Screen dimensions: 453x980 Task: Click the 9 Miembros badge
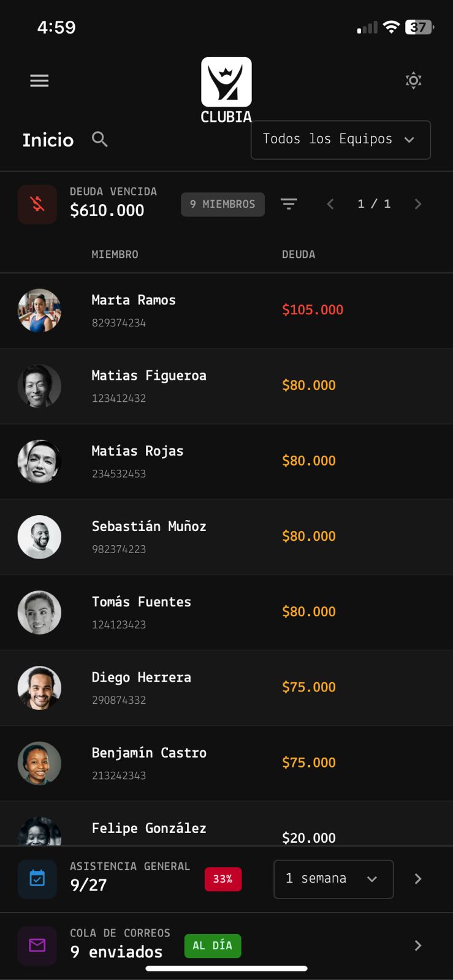(223, 204)
